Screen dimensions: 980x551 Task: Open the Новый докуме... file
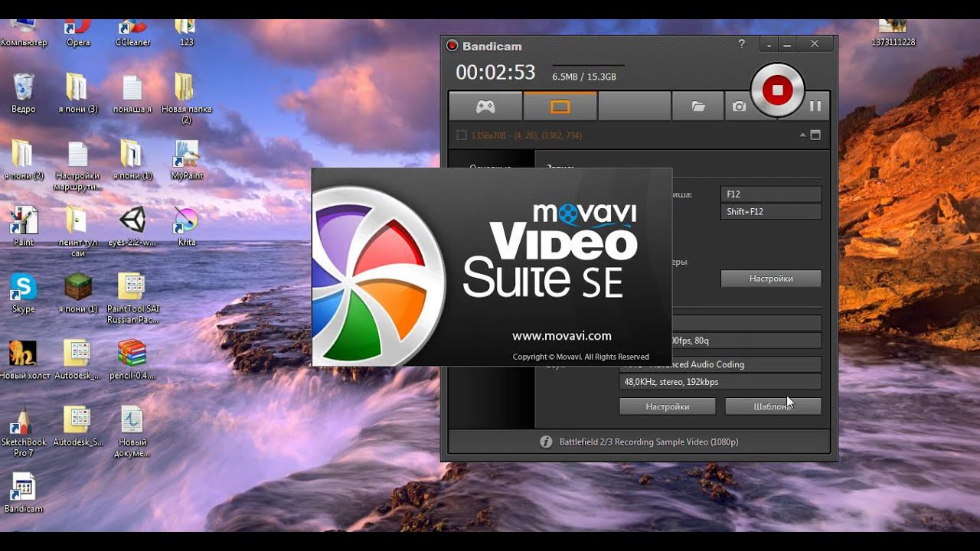tap(132, 432)
